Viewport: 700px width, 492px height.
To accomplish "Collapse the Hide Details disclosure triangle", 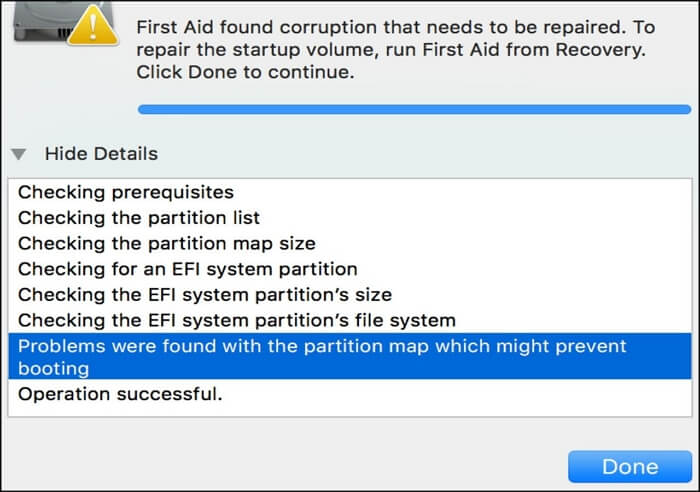I will tap(18, 155).
